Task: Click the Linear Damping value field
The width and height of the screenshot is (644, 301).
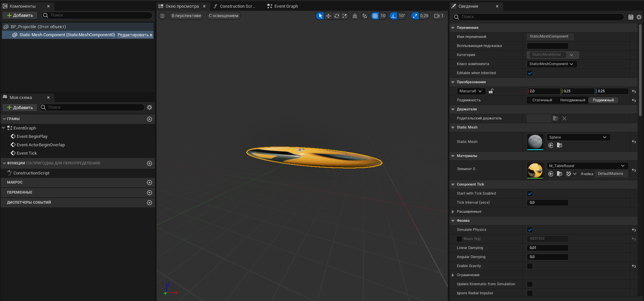Action: pyautogui.click(x=547, y=248)
